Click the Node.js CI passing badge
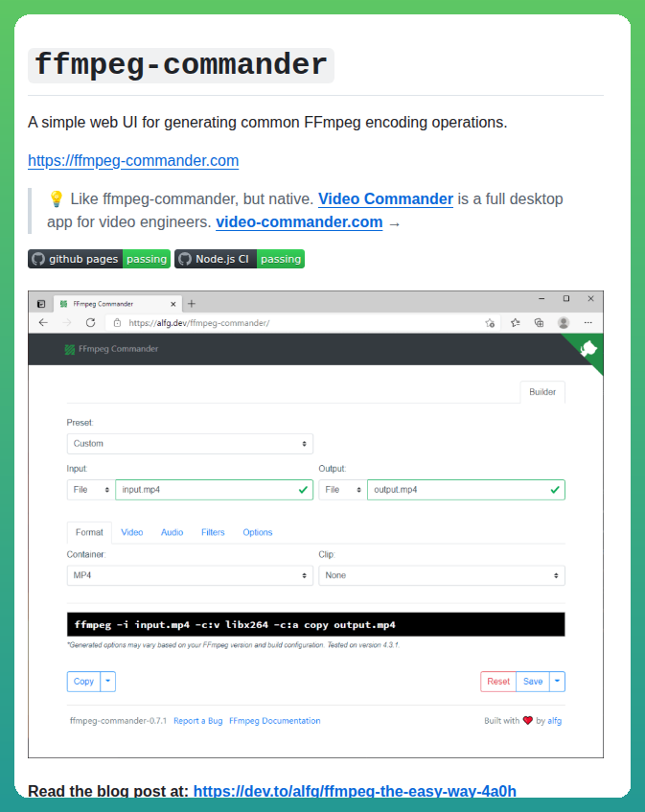The width and height of the screenshot is (645, 812). tap(240, 259)
